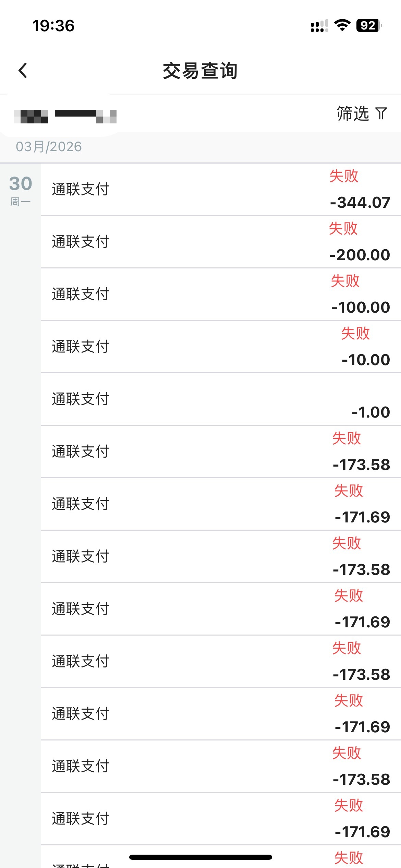This screenshot has width=401, height=868.
Task: Tap the funnel filter icon
Action: (381, 113)
